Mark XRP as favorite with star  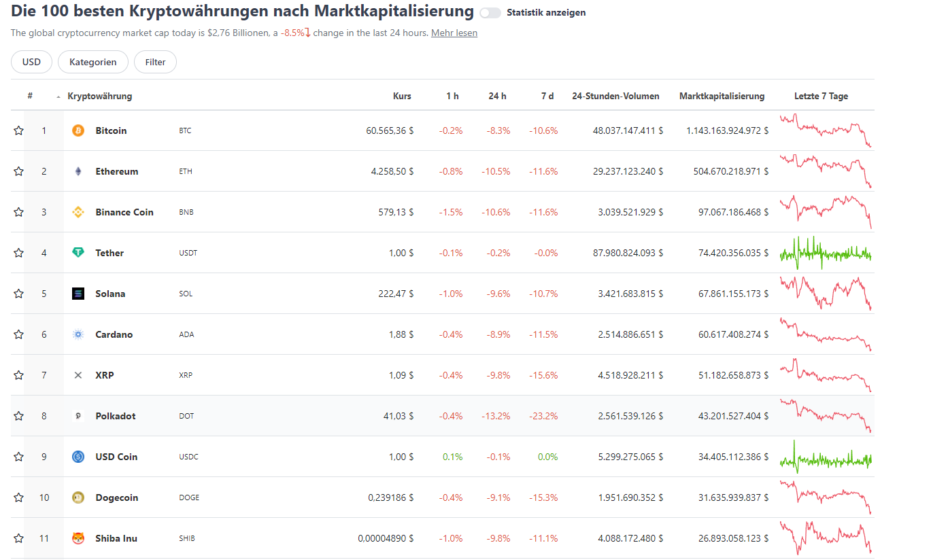point(18,375)
